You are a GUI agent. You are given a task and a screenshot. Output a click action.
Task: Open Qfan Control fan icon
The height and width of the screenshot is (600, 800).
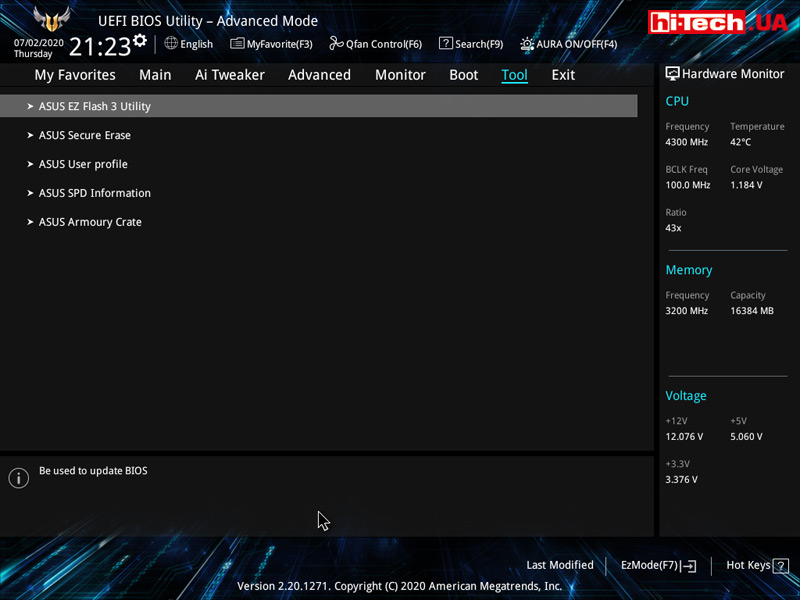(x=336, y=44)
